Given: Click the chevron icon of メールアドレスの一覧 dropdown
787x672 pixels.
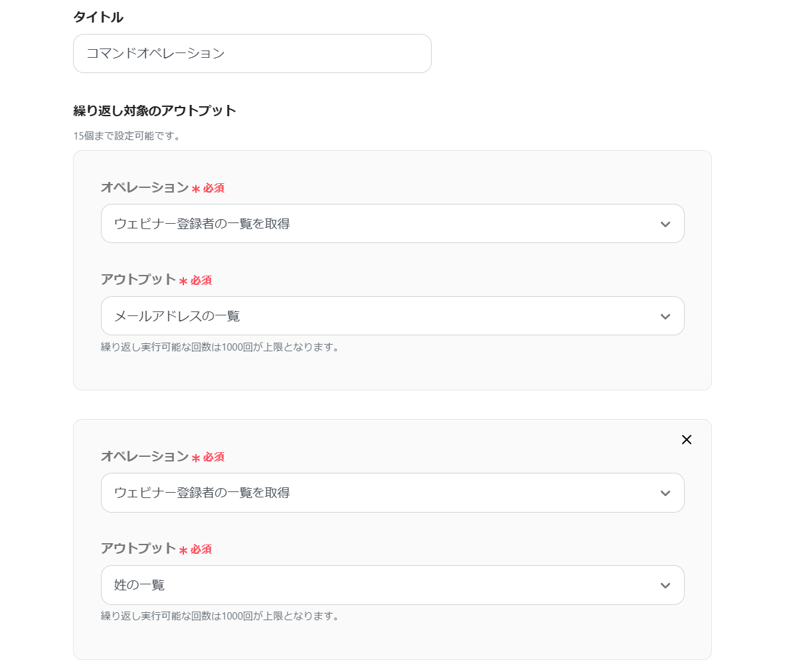Looking at the screenshot, I should point(665,317).
